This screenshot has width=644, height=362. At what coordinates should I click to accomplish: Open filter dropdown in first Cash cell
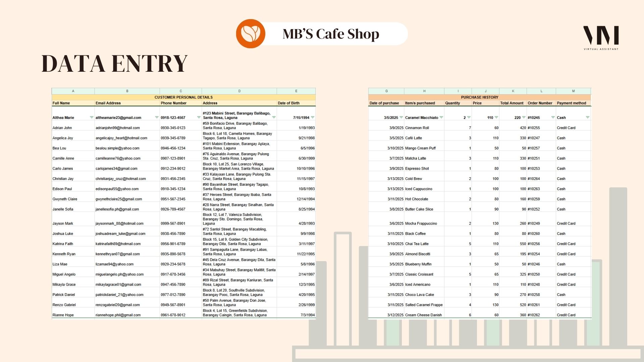(x=587, y=118)
